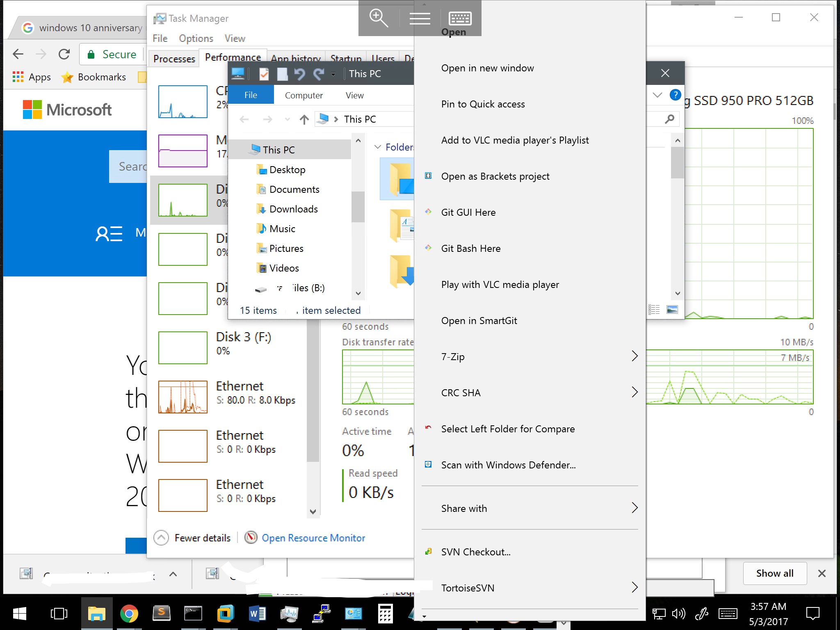Open the hamburger menu in the top overlay

420,18
